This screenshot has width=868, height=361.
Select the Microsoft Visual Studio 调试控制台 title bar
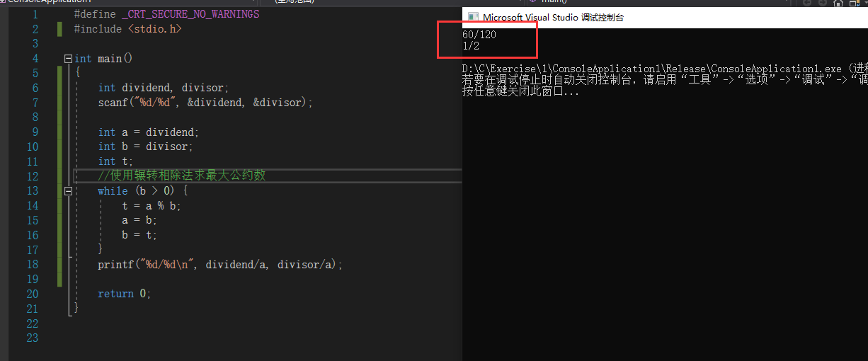pyautogui.click(x=665, y=17)
